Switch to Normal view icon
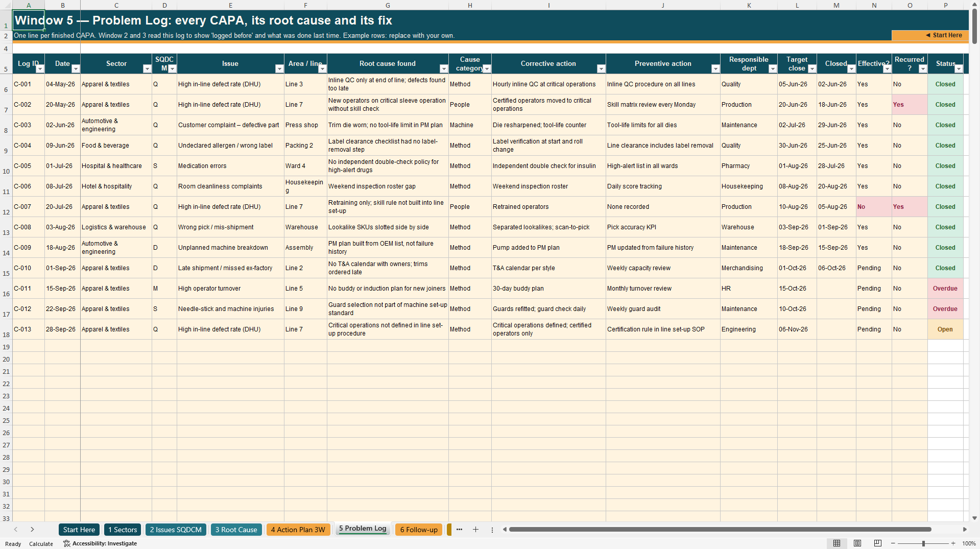The image size is (980, 549). click(836, 543)
